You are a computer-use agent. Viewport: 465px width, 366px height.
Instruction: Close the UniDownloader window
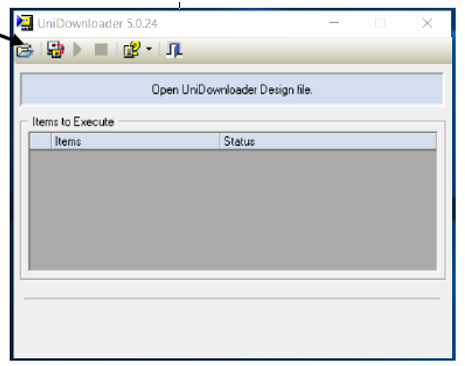tap(427, 23)
